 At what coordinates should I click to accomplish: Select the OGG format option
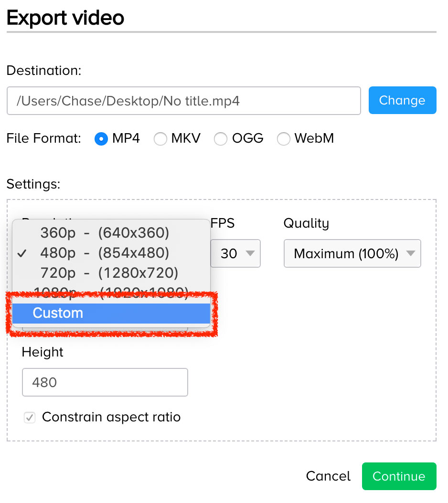pyautogui.click(x=221, y=139)
